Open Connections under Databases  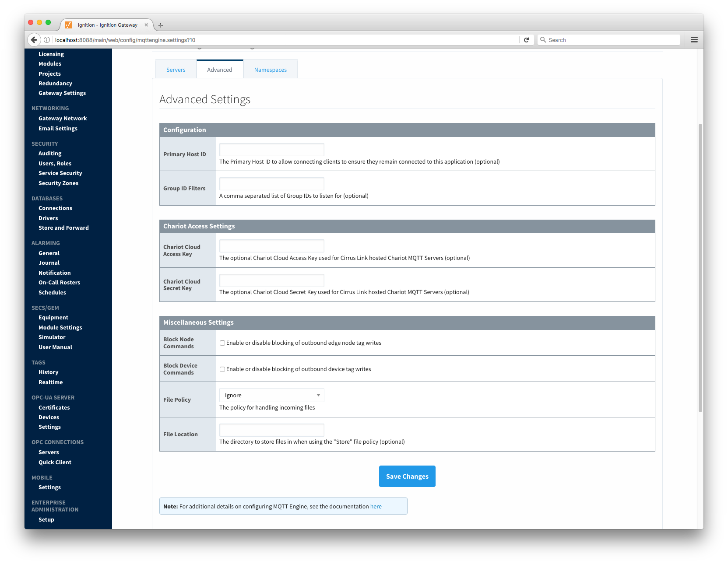[55, 208]
